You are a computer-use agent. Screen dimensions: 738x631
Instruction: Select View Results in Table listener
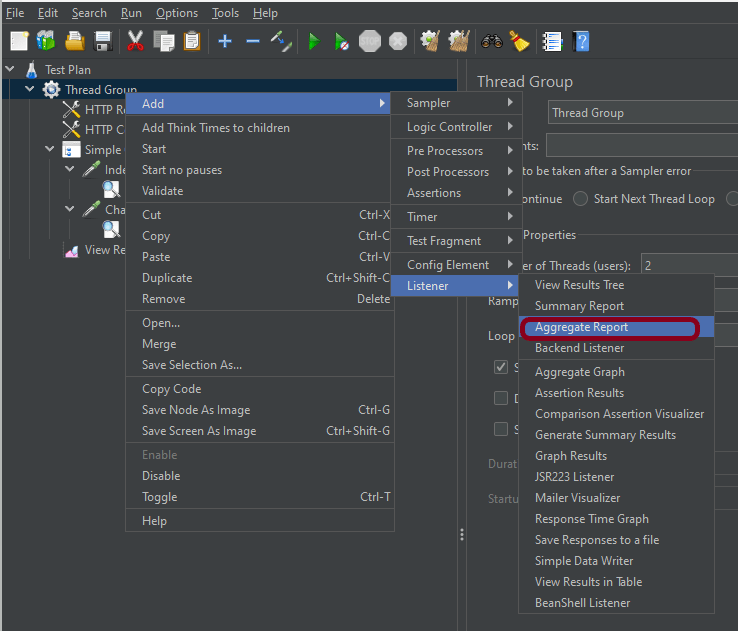(588, 582)
